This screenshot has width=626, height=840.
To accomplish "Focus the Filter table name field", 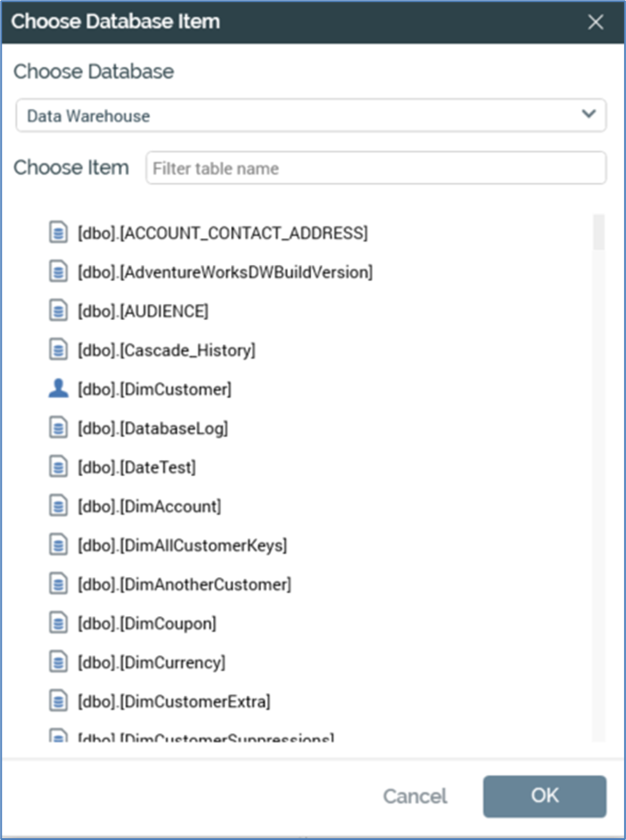I will [375, 169].
